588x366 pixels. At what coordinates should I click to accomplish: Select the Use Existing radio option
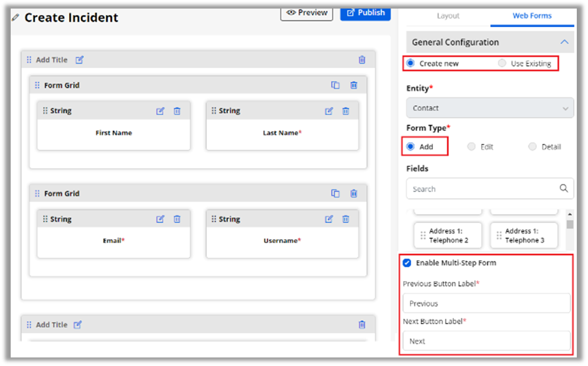(x=502, y=63)
